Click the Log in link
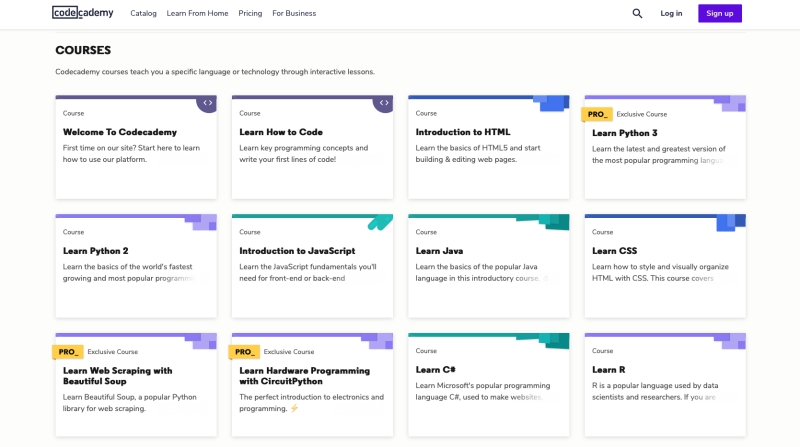The width and height of the screenshot is (800, 447). [671, 13]
